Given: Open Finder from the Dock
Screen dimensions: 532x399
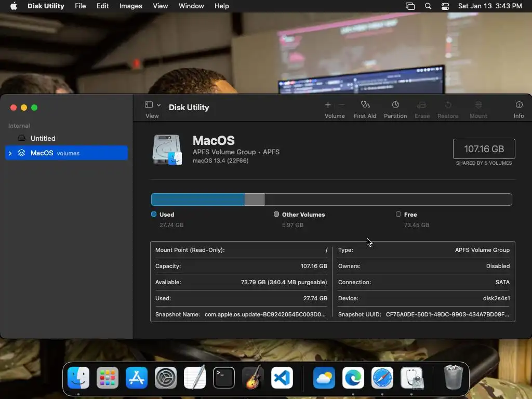Looking at the screenshot, I should (78, 378).
